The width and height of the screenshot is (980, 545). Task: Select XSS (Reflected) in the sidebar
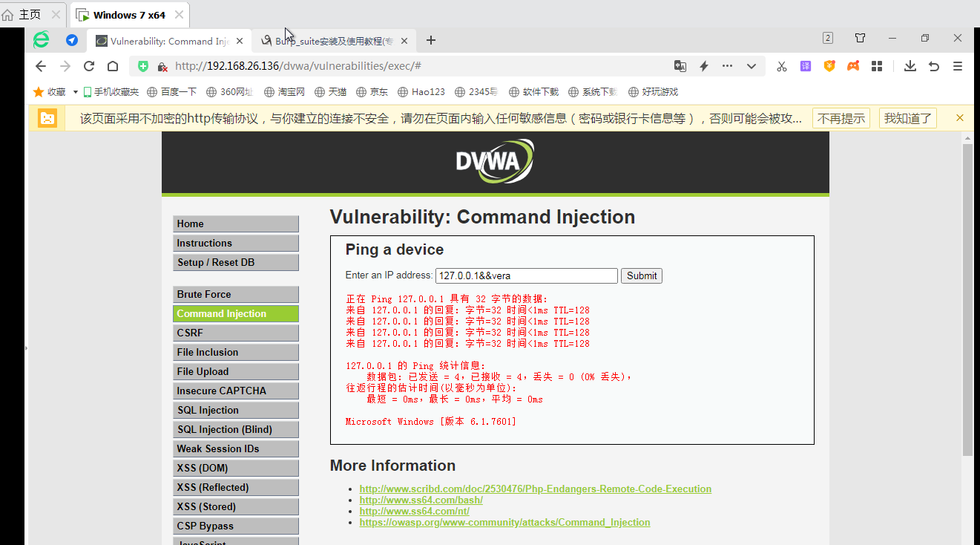(x=236, y=487)
